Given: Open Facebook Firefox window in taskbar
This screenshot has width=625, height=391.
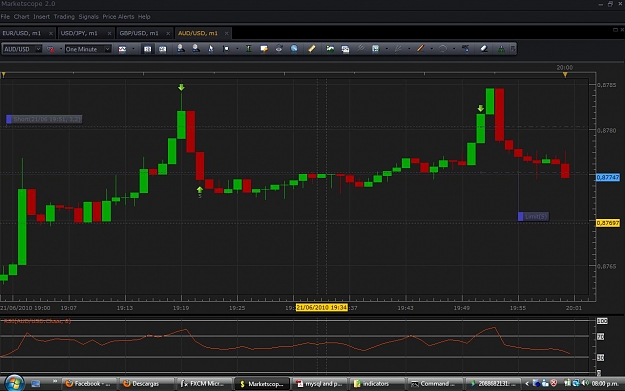Looking at the screenshot, I should pyautogui.click(x=88, y=383).
